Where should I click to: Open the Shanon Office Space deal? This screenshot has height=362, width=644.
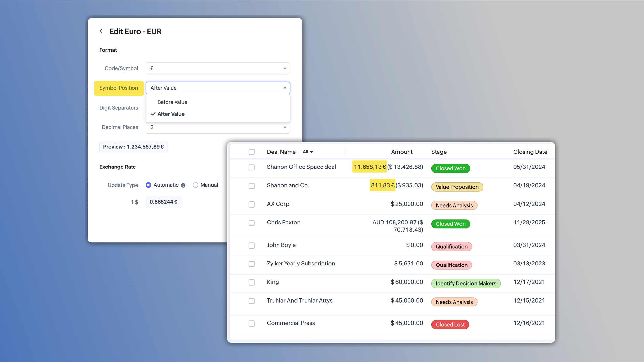(301, 167)
